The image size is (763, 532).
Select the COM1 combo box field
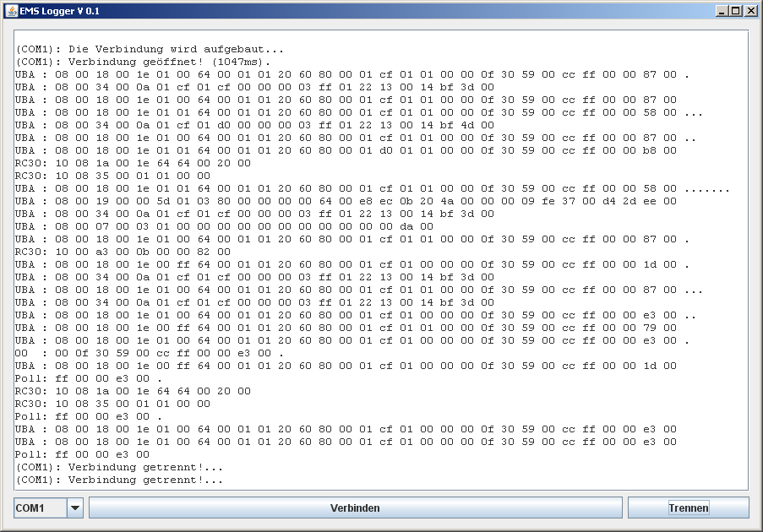coord(48,508)
